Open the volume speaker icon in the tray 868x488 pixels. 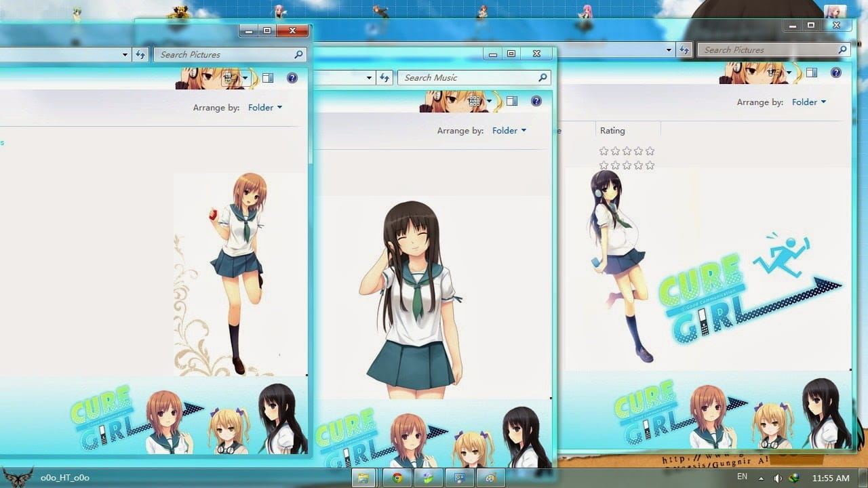tap(778, 478)
